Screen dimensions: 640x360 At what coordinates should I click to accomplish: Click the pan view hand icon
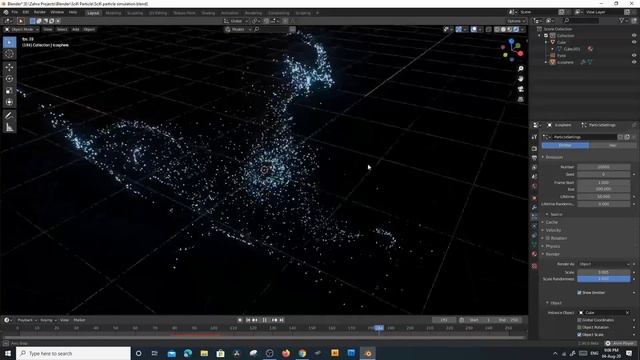coord(520,79)
